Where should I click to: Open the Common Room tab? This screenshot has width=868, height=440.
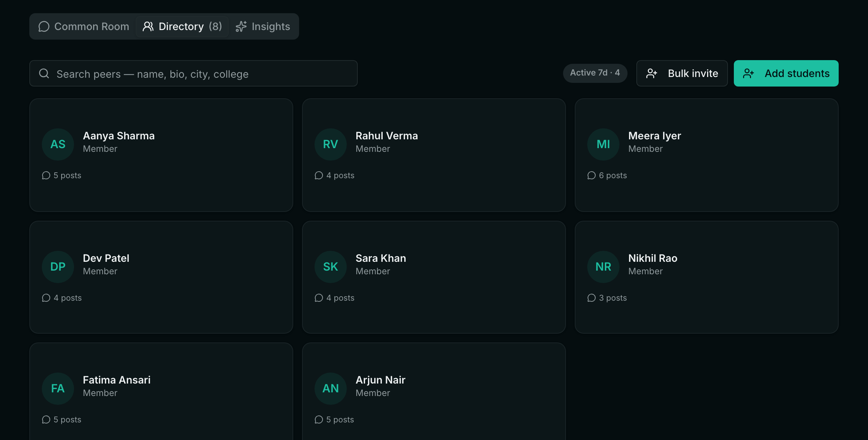point(84,26)
